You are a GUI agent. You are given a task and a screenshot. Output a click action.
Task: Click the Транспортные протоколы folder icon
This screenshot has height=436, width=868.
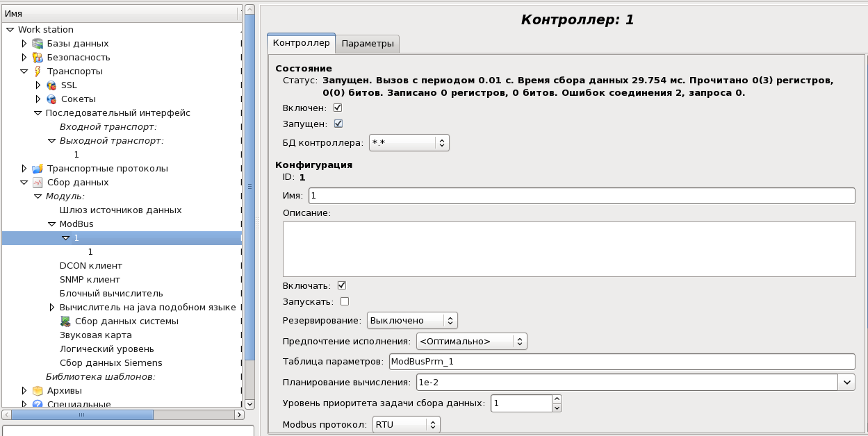pos(38,169)
